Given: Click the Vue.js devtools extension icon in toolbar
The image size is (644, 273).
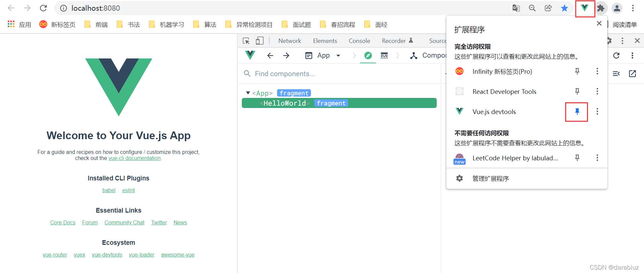Looking at the screenshot, I should [x=585, y=8].
